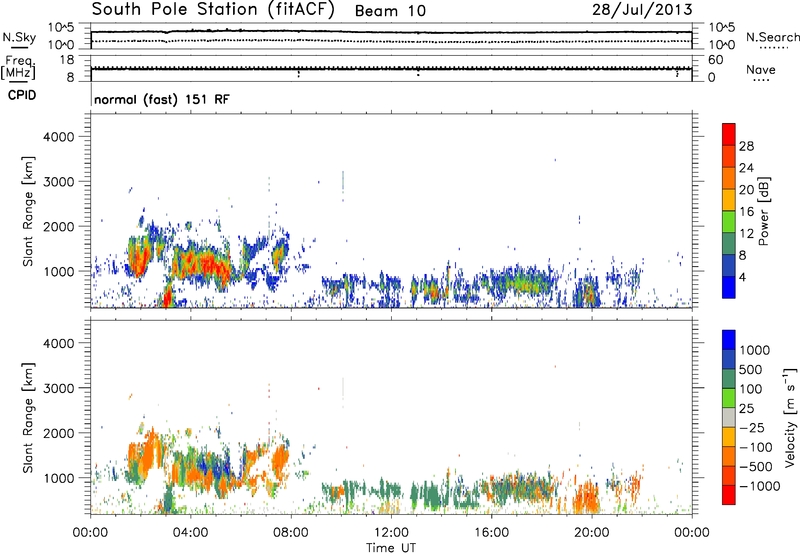Viewport: 800px width, 554px height.
Task: Click the '16:00' time tick label
Action: point(491,533)
